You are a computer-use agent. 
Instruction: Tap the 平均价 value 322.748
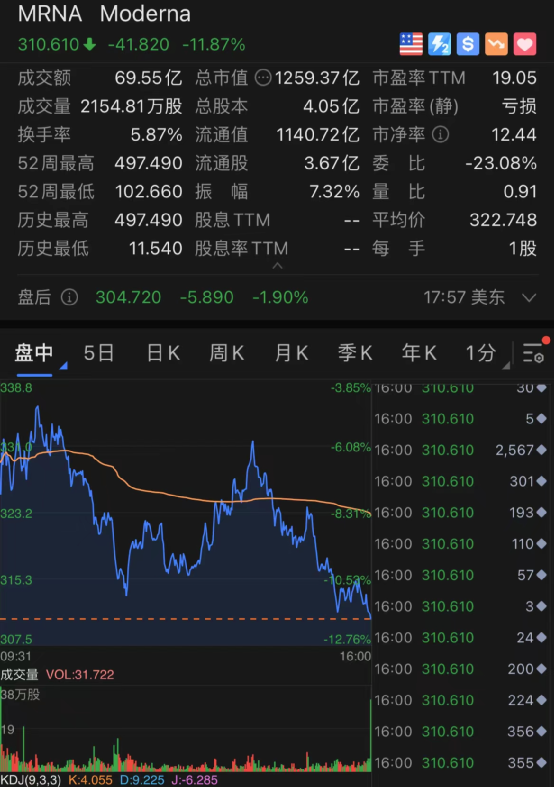coord(503,220)
